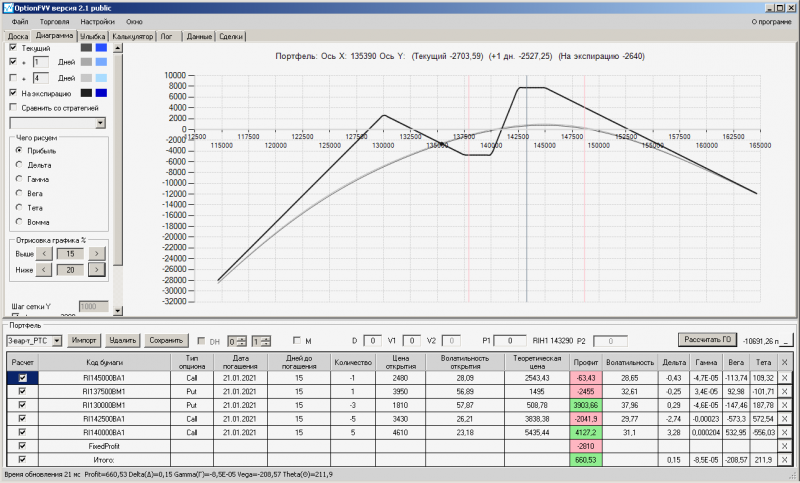Pick the light-blue swatch for '+1 Дней'
The image size is (800, 483).
pyautogui.click(x=101, y=62)
